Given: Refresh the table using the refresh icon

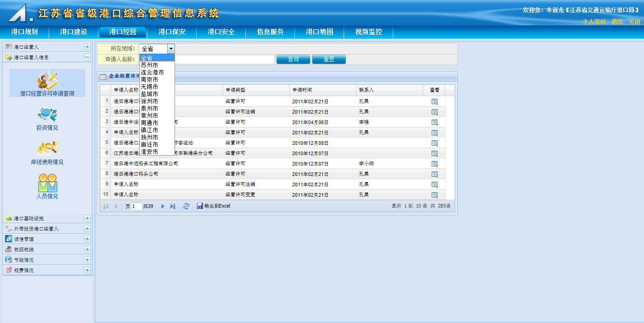Looking at the screenshot, I should click(x=186, y=206).
